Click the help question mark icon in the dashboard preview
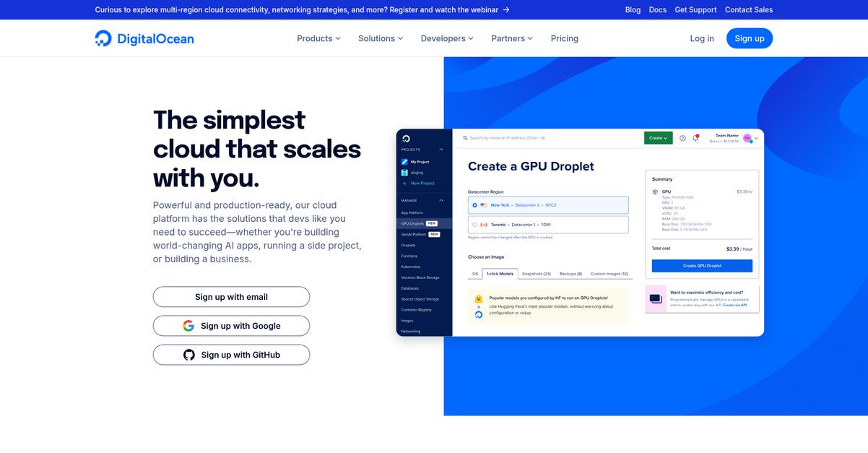Screen dimensions: 868x453 [x=682, y=138]
